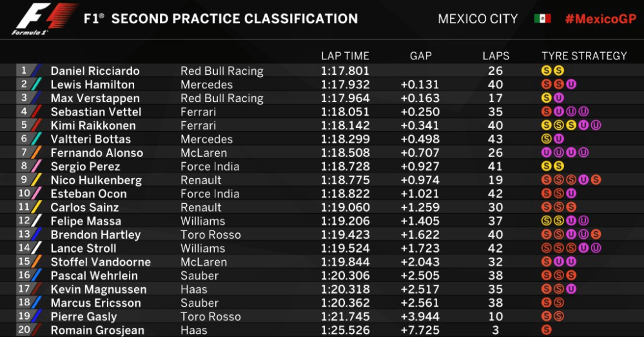This screenshot has height=337, width=644.
Task: Select driver Fernando Alonso
Action: click(x=97, y=152)
